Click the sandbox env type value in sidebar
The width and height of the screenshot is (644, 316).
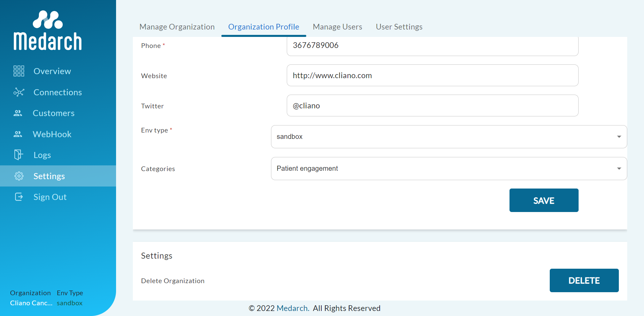point(69,303)
